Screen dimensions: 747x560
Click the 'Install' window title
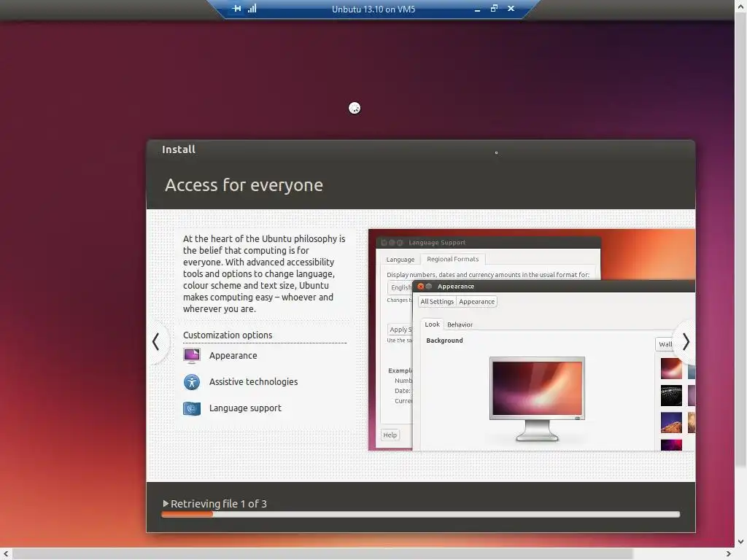coord(179,149)
